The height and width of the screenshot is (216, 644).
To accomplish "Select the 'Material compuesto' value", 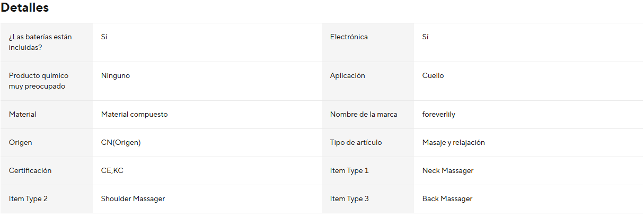I will coord(135,115).
